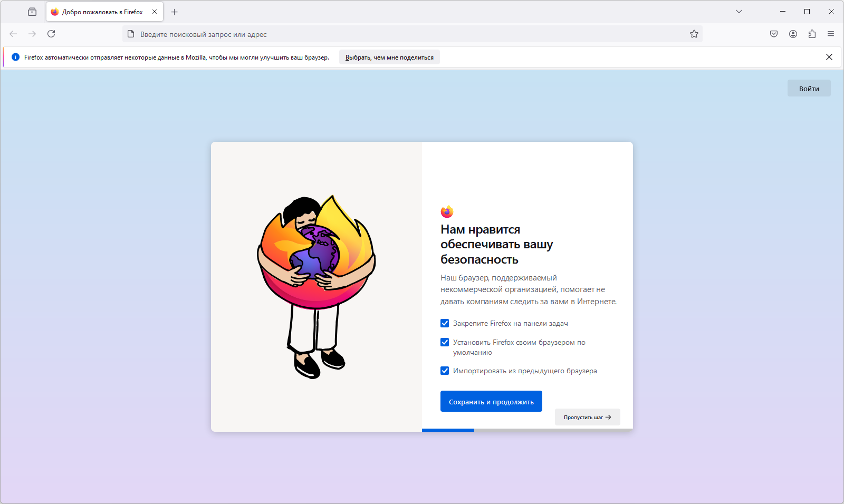Uncheck 'Установить Firefox своим браузером по умолчанию'
Viewport: 844px width, 504px height.
click(x=445, y=342)
